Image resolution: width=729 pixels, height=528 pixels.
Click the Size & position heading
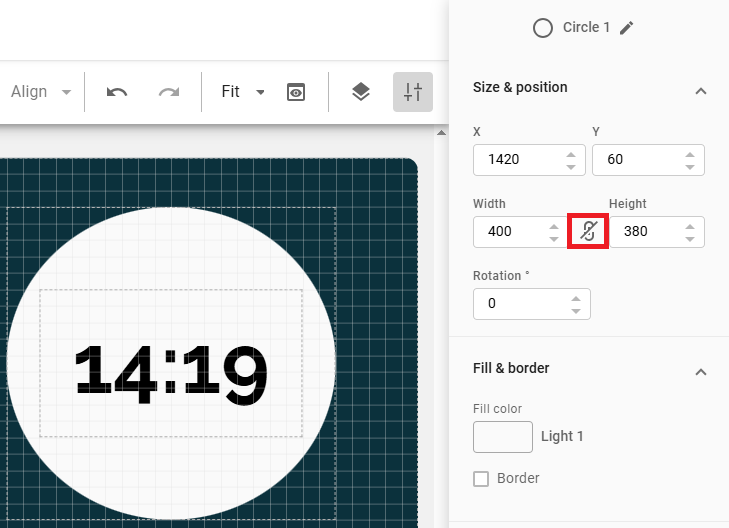coord(520,87)
